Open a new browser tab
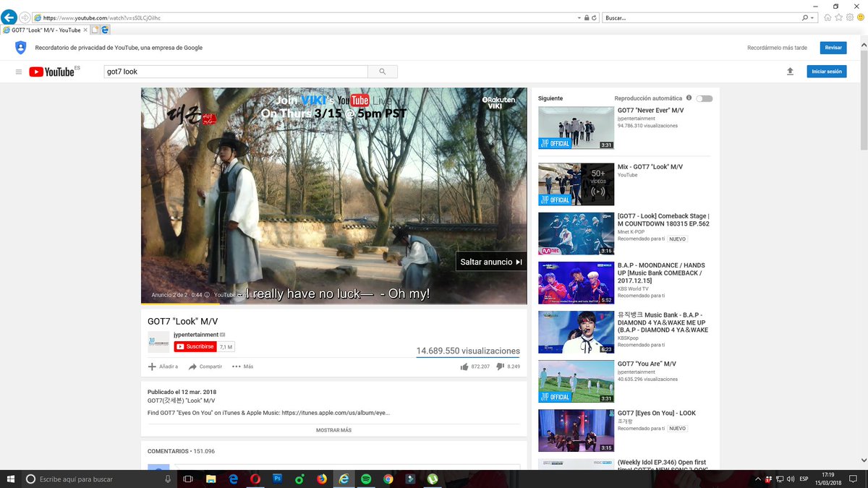This screenshot has width=868, height=488. point(95,30)
